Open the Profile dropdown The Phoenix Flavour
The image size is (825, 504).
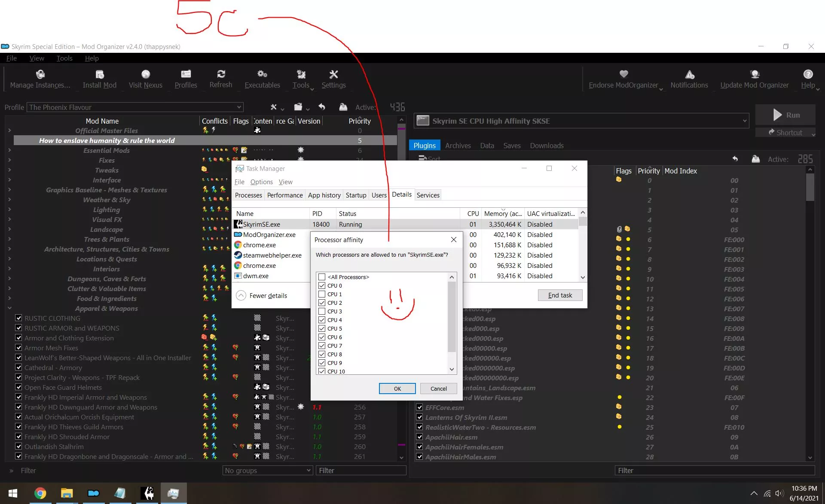pyautogui.click(x=135, y=107)
